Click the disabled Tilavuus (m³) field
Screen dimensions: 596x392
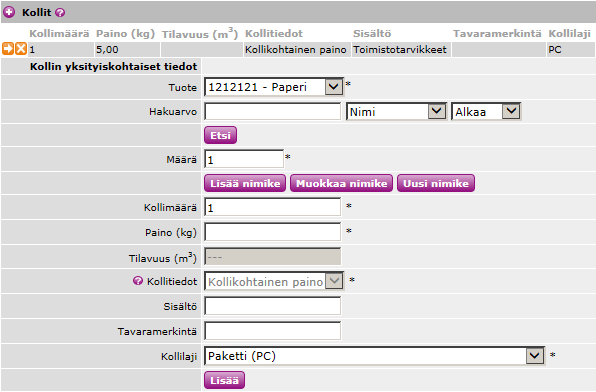pyautogui.click(x=273, y=257)
